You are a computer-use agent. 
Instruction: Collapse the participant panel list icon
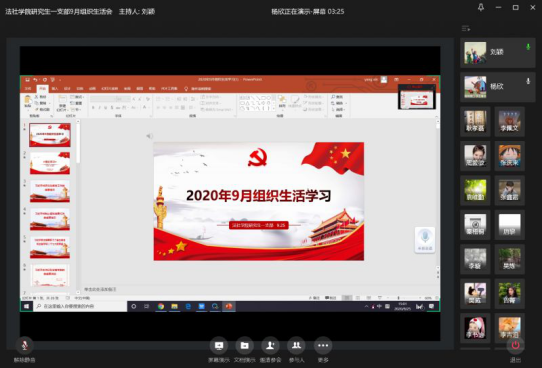tap(466, 28)
